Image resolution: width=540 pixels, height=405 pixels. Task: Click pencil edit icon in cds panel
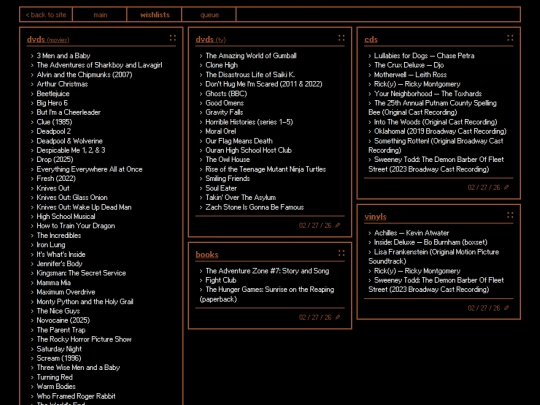[506, 187]
